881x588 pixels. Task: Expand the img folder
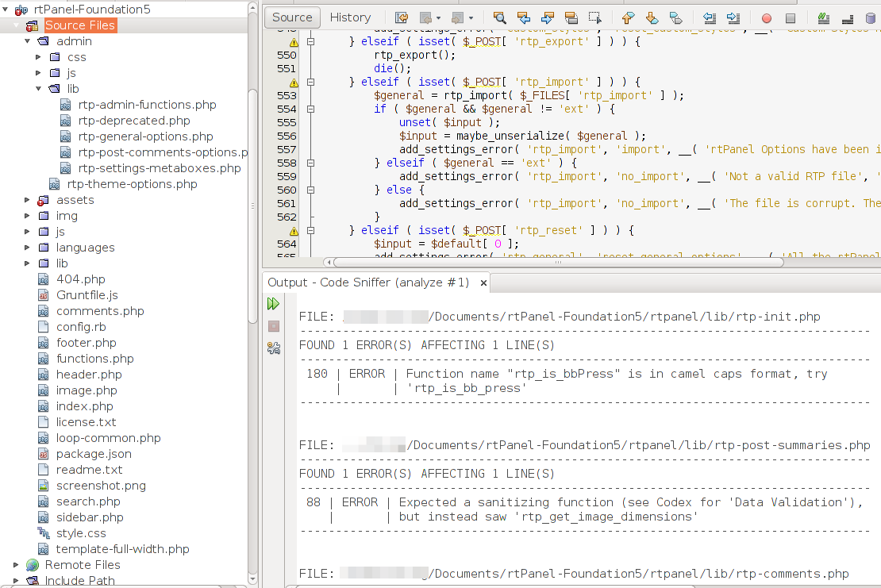(x=27, y=216)
